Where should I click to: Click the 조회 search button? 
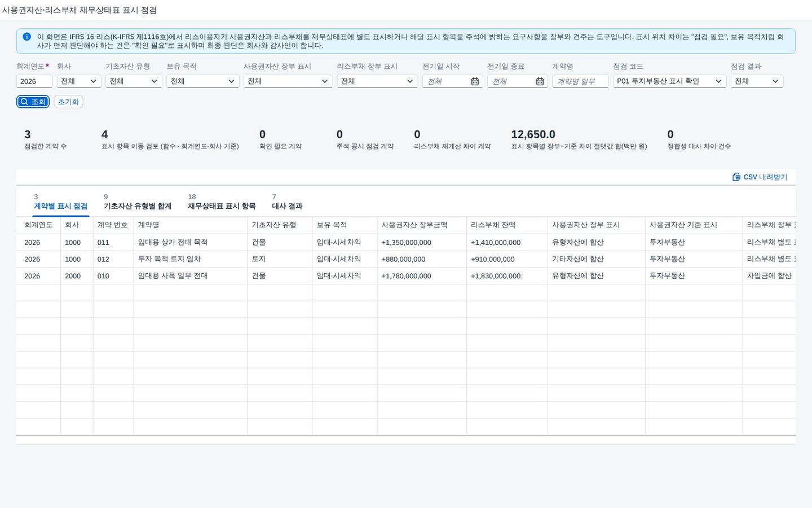point(33,102)
